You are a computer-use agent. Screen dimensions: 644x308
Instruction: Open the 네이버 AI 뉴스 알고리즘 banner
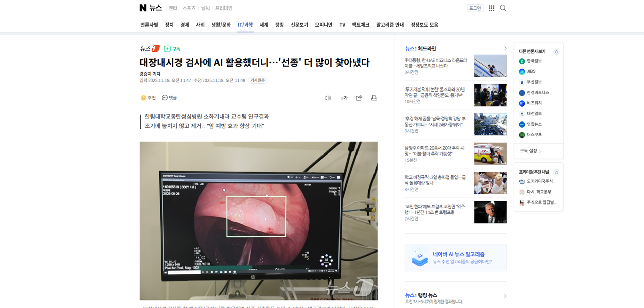click(455, 258)
